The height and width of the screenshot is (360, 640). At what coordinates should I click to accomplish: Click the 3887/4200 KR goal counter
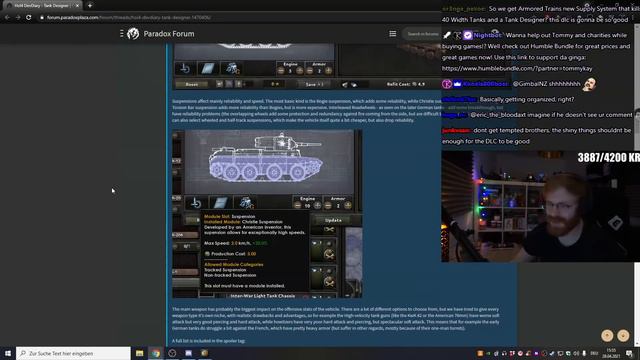coord(609,158)
